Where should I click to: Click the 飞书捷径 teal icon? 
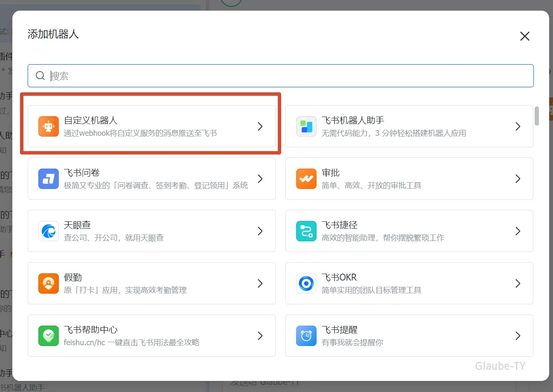click(x=306, y=231)
